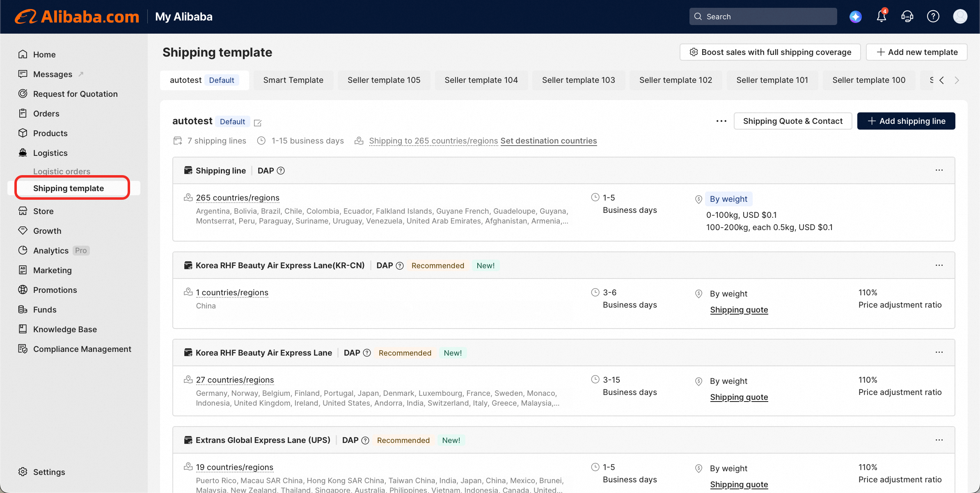Select the autotest Default template tab

204,80
